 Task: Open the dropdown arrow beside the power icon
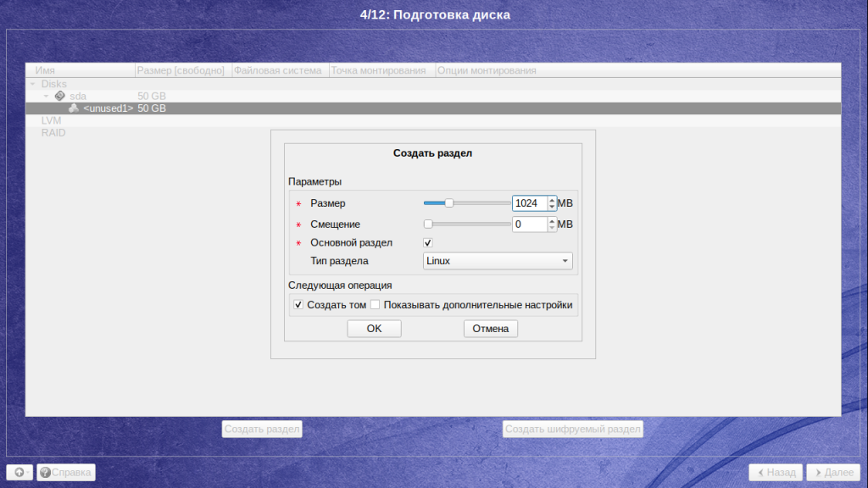coord(28,472)
